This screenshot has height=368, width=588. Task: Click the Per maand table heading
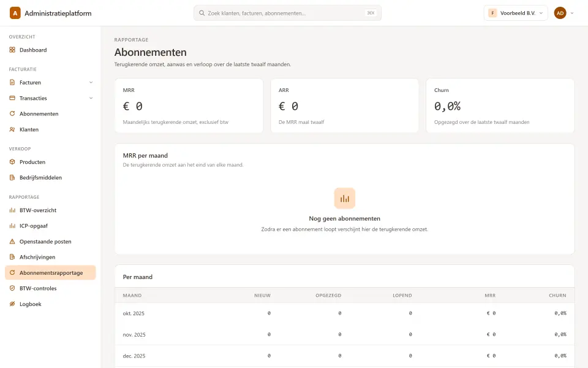[x=138, y=277]
